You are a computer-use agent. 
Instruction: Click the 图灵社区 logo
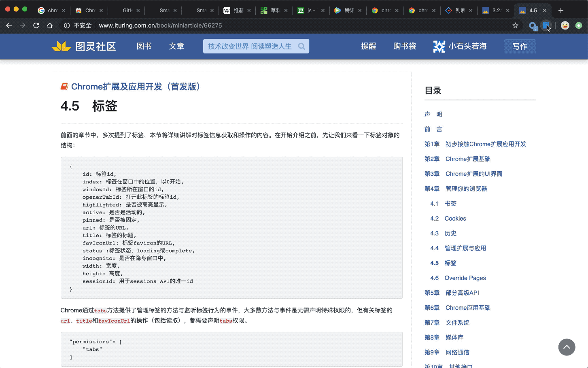click(x=84, y=47)
